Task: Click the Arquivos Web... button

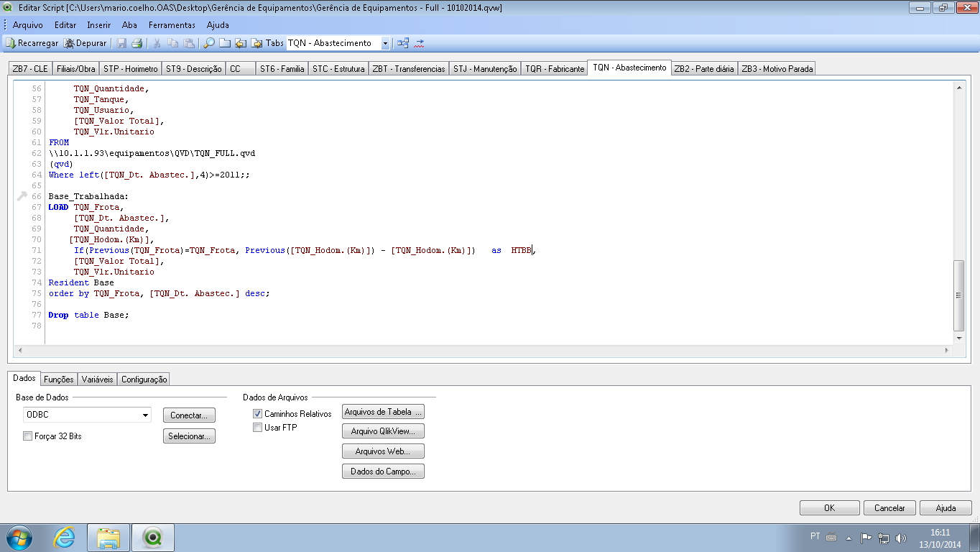Action: pos(384,451)
